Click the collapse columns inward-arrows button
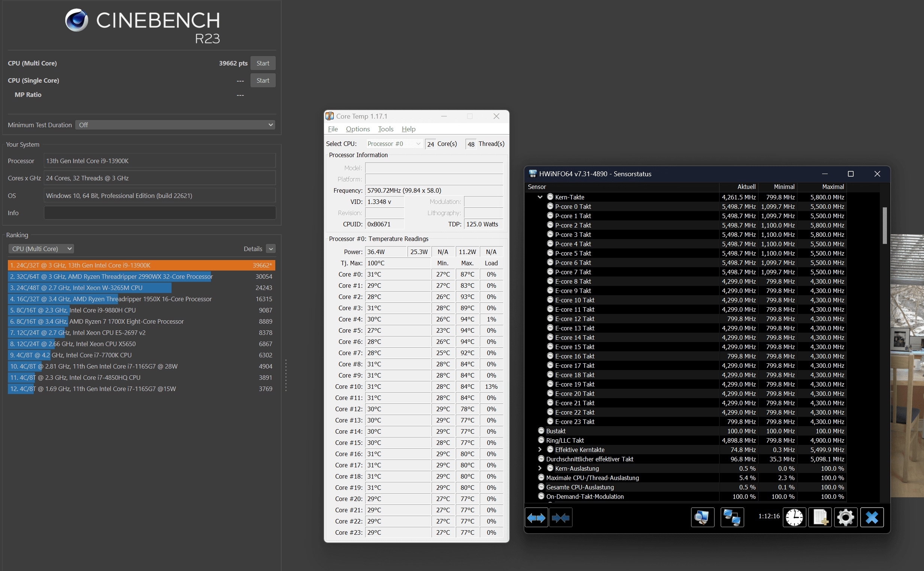The image size is (924, 571). [x=560, y=517]
